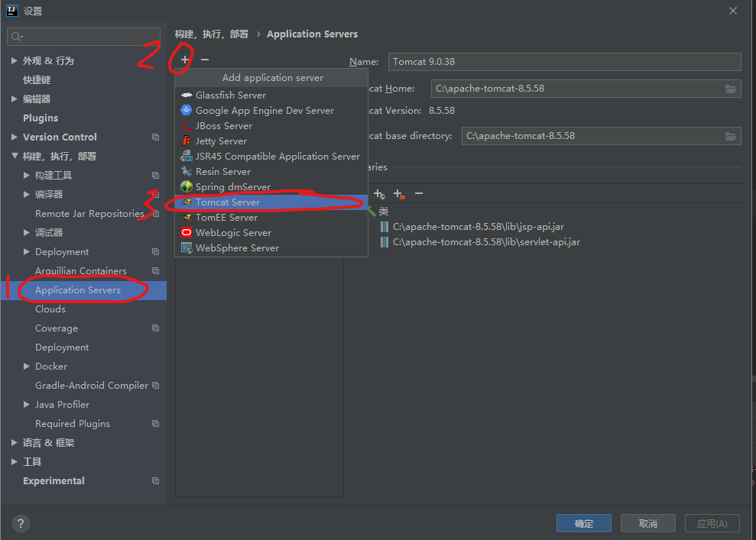Viewport: 756px width, 540px height.
Task: Choose Resin Server menu entry
Action: [x=271, y=172]
